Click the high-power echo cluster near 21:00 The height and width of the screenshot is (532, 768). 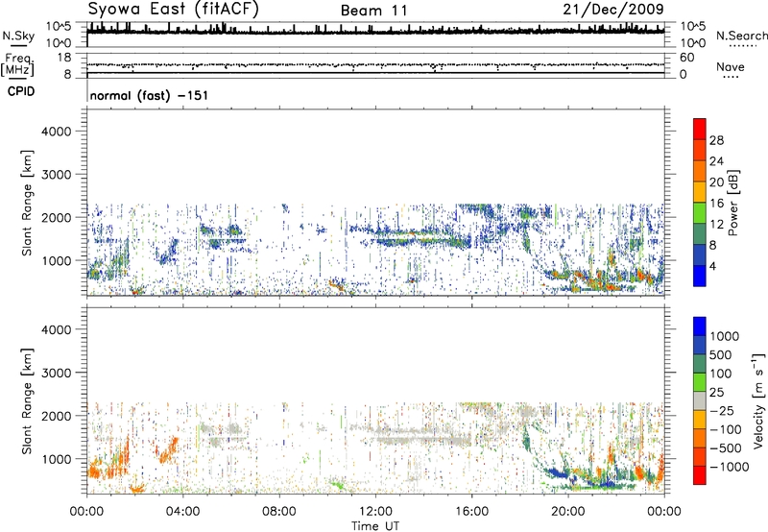click(595, 280)
